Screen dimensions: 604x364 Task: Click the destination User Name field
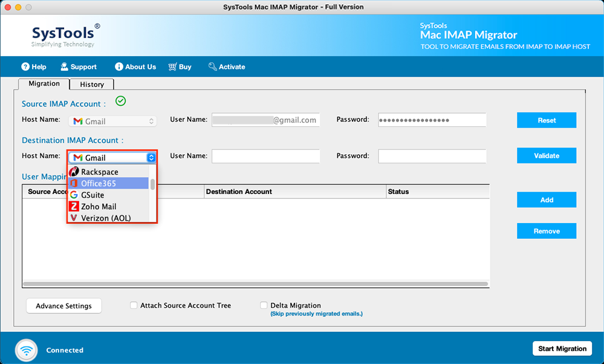(x=266, y=156)
